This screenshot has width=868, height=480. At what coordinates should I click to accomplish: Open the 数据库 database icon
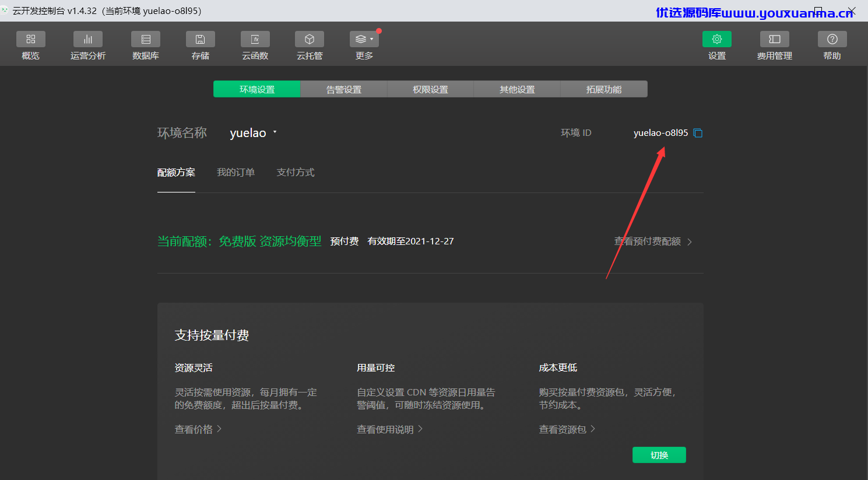tap(146, 39)
